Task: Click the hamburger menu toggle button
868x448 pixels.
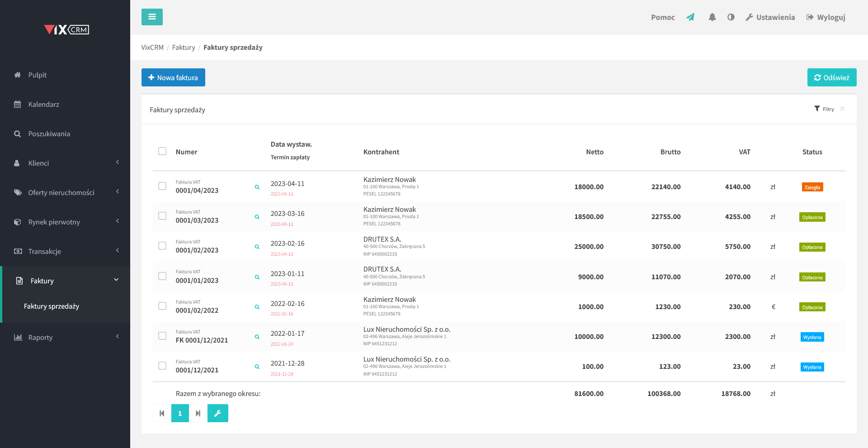Action: point(152,17)
